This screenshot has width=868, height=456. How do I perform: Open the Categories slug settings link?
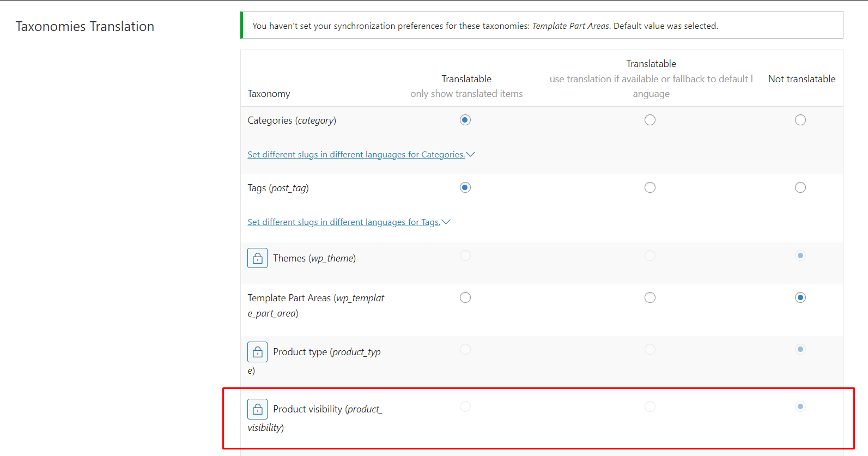pos(356,155)
